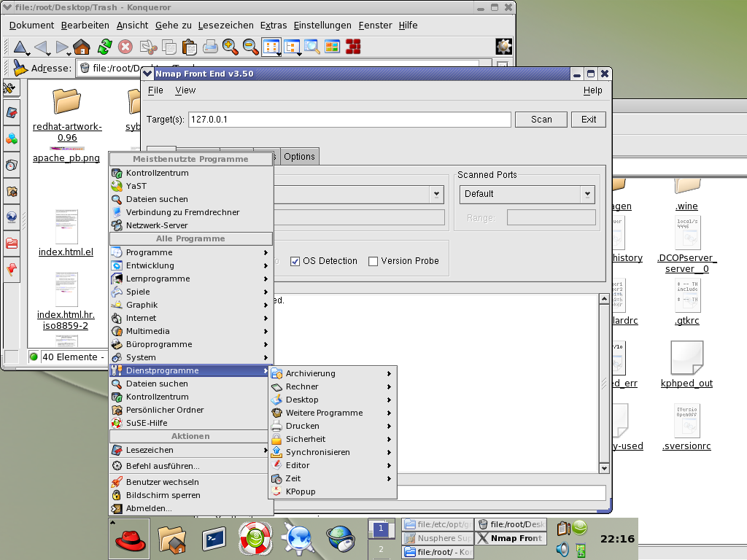Click the Nmap output scrollbar down arrow
The height and width of the screenshot is (560, 747).
[x=604, y=468]
